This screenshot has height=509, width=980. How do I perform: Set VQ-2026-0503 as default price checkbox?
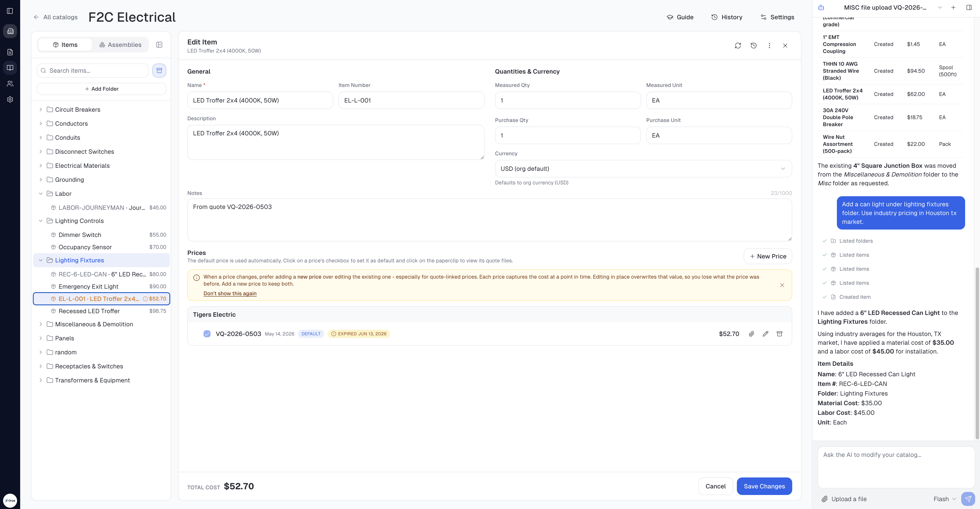207,334
